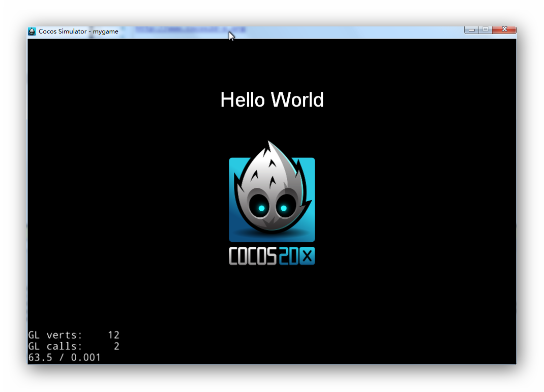Click the GL calls value 2
The width and height of the screenshot is (544, 392).
pyautogui.click(x=116, y=346)
